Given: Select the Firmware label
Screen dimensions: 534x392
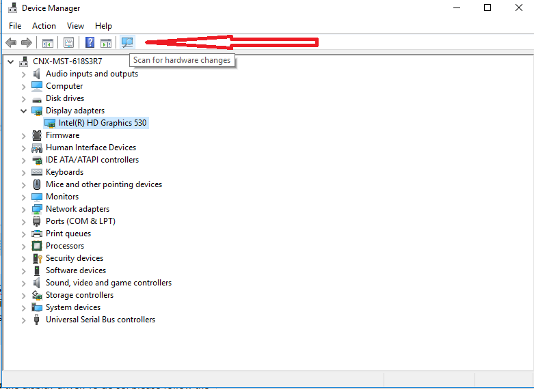Looking at the screenshot, I should [62, 135].
